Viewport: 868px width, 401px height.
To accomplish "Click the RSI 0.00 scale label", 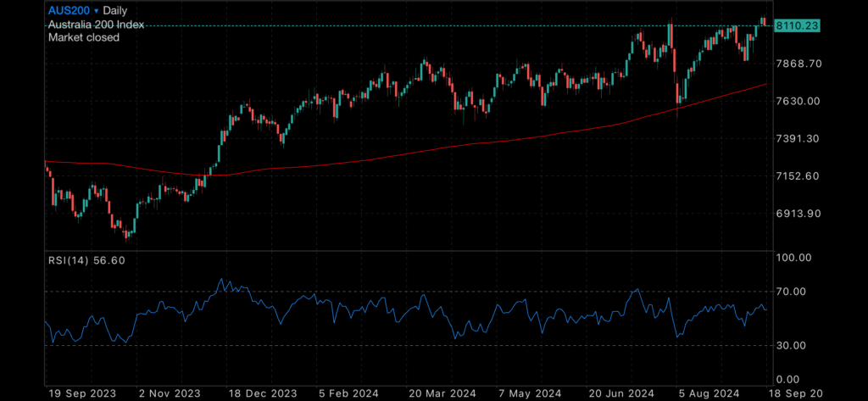I will coord(789,380).
